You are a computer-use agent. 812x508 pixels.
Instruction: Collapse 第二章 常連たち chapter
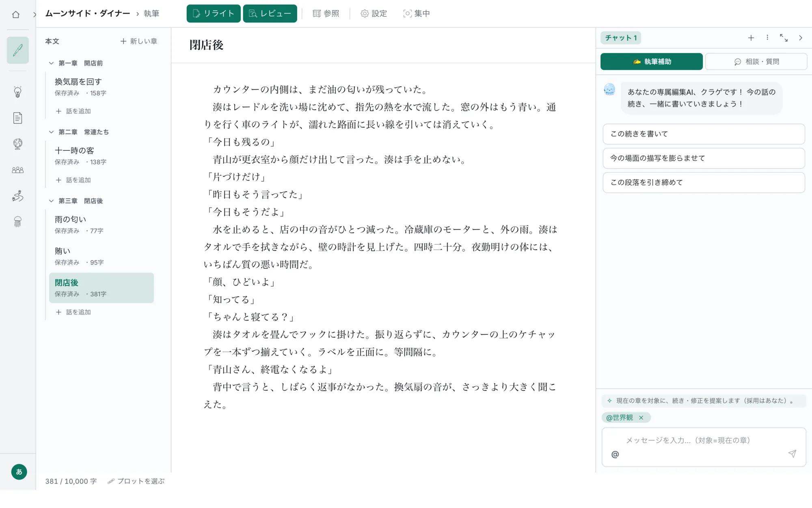pos(51,132)
